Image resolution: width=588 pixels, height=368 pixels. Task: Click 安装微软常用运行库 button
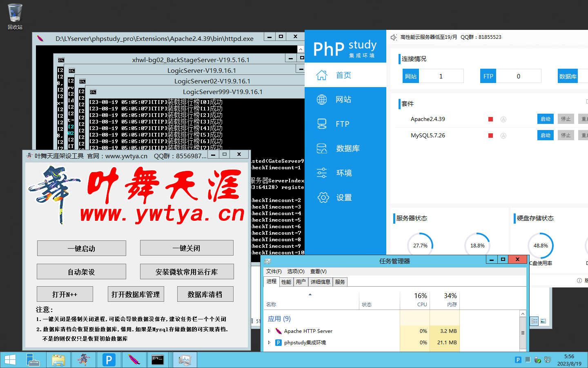point(187,272)
